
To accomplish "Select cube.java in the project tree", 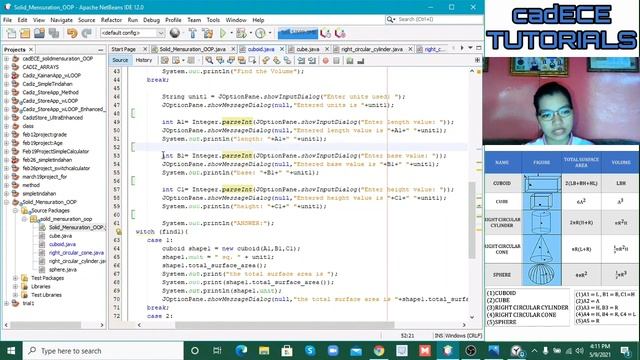I will (60, 236).
